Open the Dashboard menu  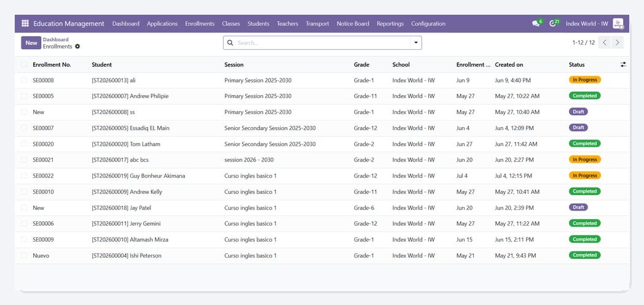tap(126, 24)
